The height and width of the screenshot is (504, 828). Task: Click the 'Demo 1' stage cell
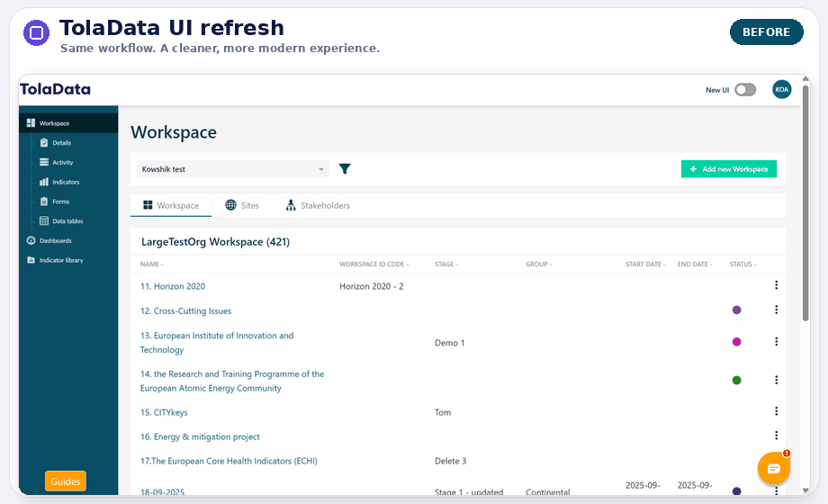(x=449, y=343)
